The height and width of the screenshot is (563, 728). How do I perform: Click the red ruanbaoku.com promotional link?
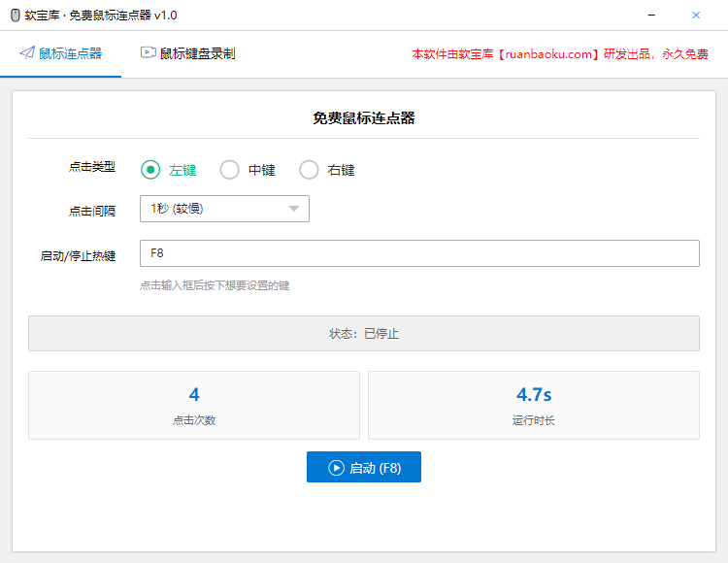coord(560,54)
